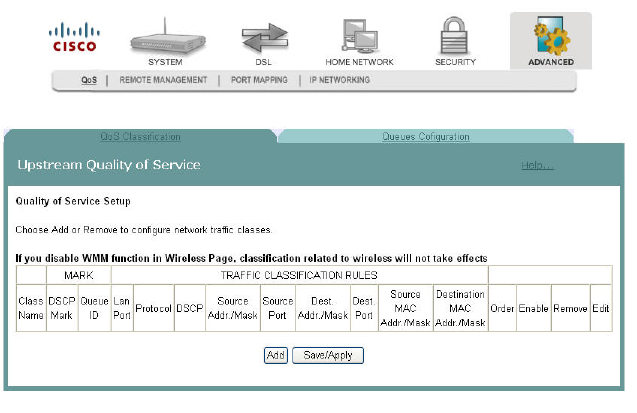The height and width of the screenshot is (413, 637).
Task: Open the DSL arrows icon
Action: pyautogui.click(x=265, y=38)
